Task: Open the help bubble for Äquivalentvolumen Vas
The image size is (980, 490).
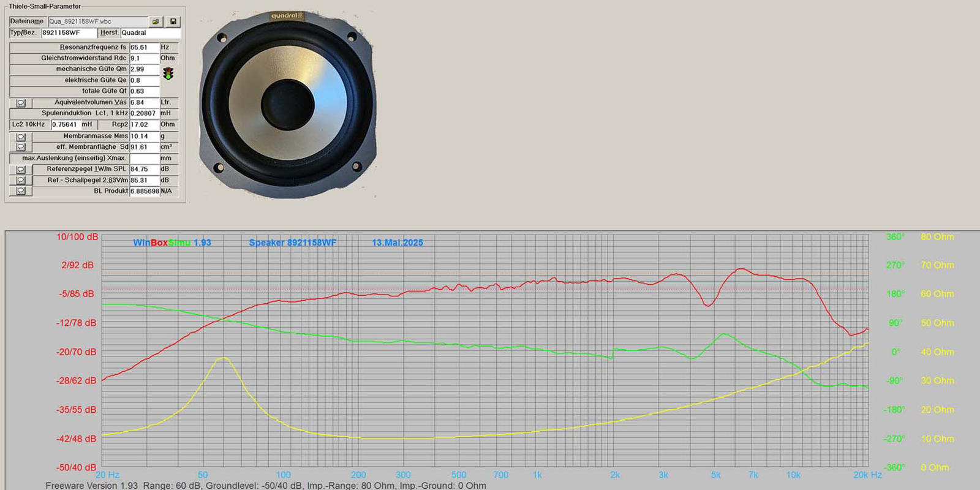Action: click(x=21, y=103)
